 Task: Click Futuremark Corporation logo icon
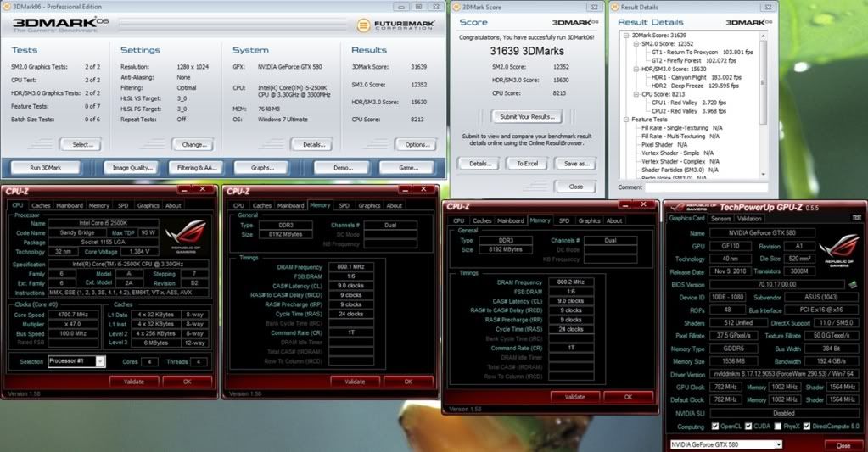point(363,25)
